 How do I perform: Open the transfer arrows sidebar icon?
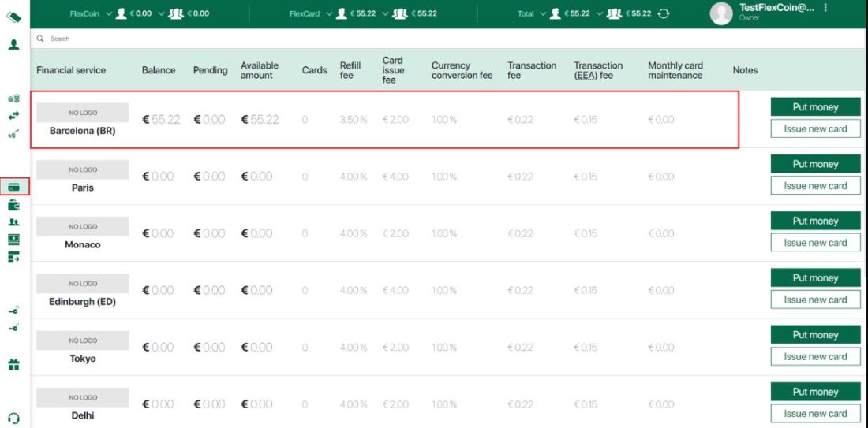coord(13,116)
